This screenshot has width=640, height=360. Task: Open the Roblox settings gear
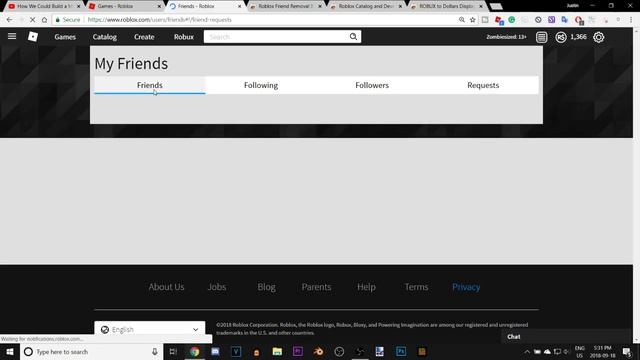[599, 37]
